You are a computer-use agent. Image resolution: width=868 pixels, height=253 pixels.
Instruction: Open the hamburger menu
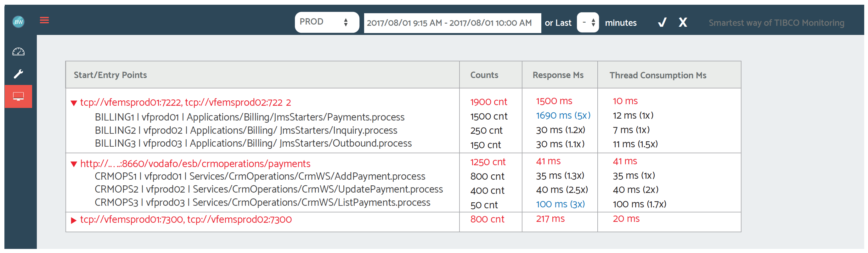point(44,20)
